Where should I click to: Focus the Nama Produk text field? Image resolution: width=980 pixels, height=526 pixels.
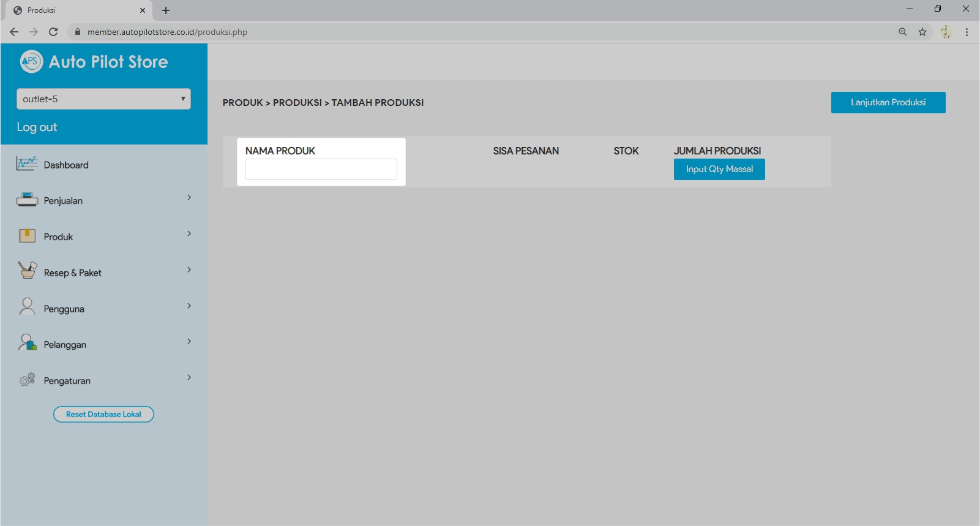click(321, 170)
